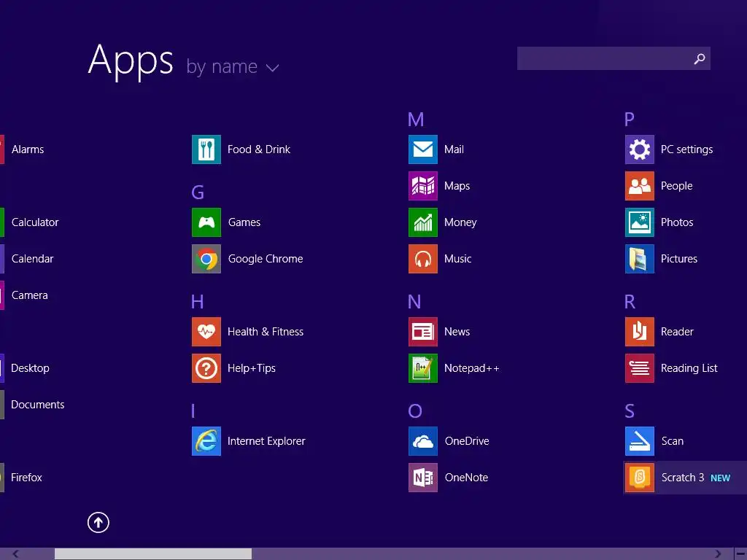Screen dimensions: 747x560
Task: Launch the Music headphones icon
Action: (x=423, y=259)
